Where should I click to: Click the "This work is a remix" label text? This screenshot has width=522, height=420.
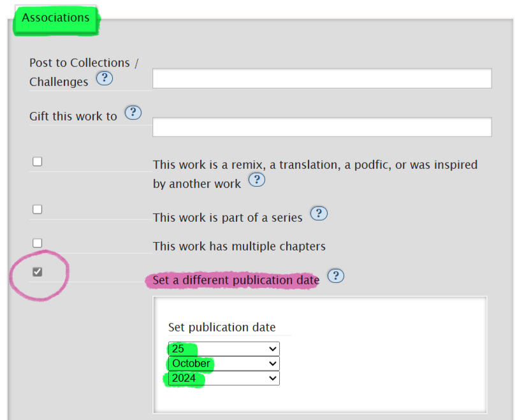tap(315, 165)
